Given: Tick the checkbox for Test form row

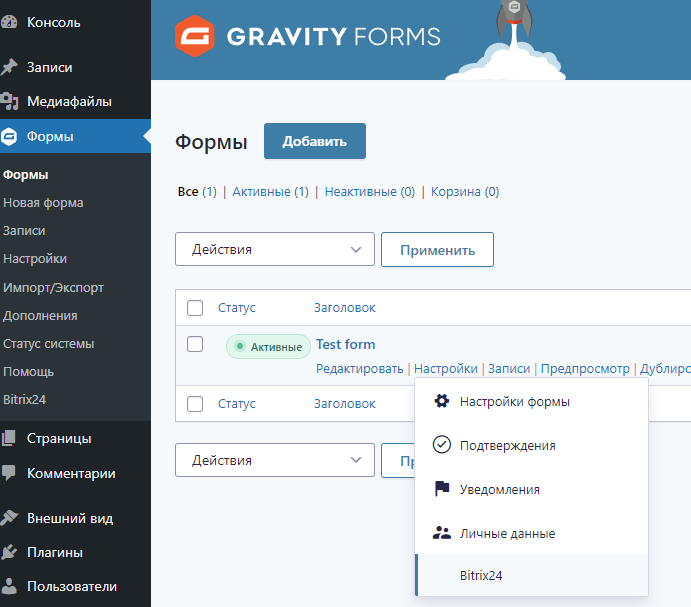Looking at the screenshot, I should tap(195, 344).
